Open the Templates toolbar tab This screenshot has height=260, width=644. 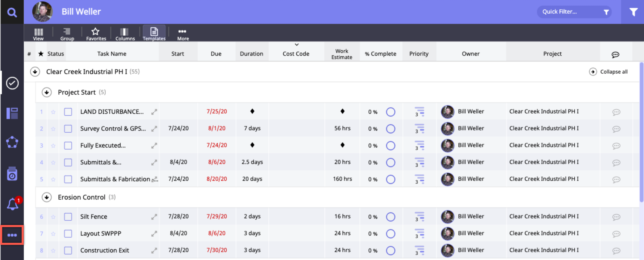click(154, 34)
